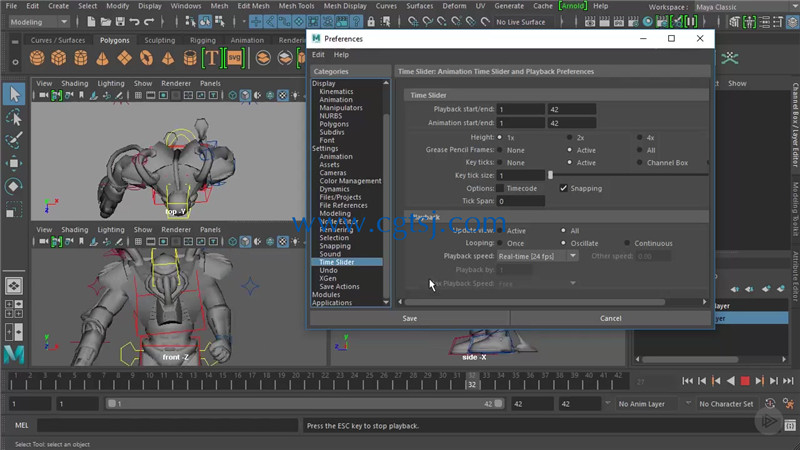
Task: Open the No Character Set dropdown
Action: click(726, 404)
